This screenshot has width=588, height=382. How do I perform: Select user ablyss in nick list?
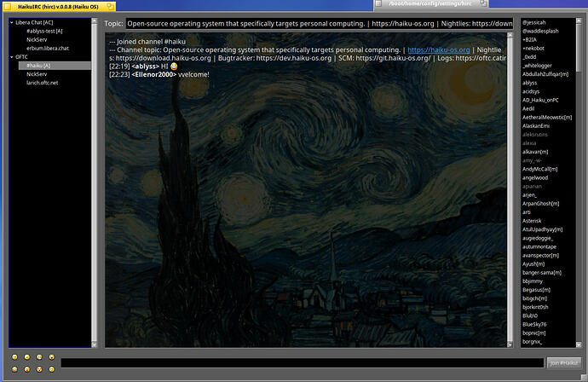[x=529, y=83]
